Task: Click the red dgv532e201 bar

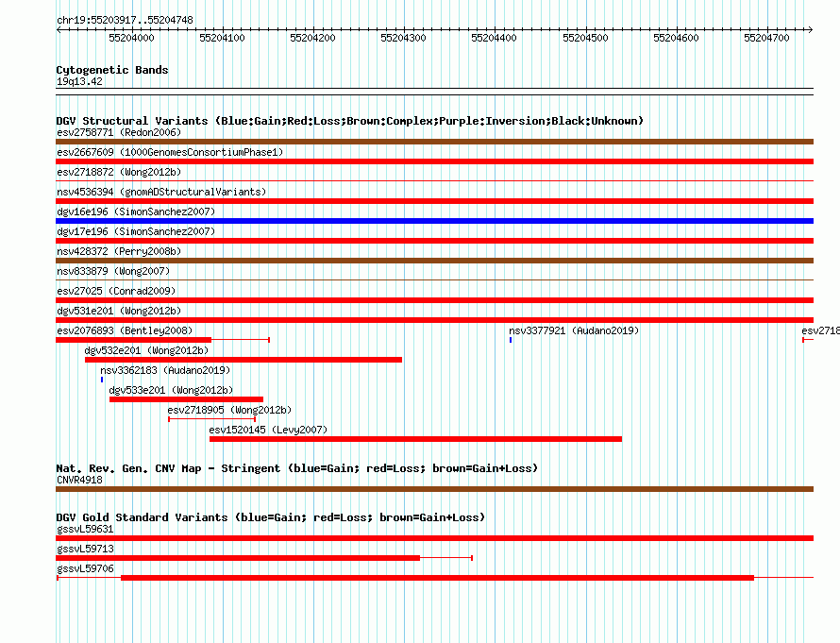Action: pyautogui.click(x=244, y=360)
